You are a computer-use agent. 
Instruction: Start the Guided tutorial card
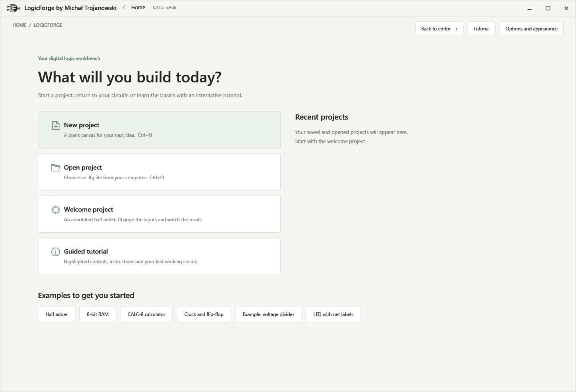coord(159,256)
